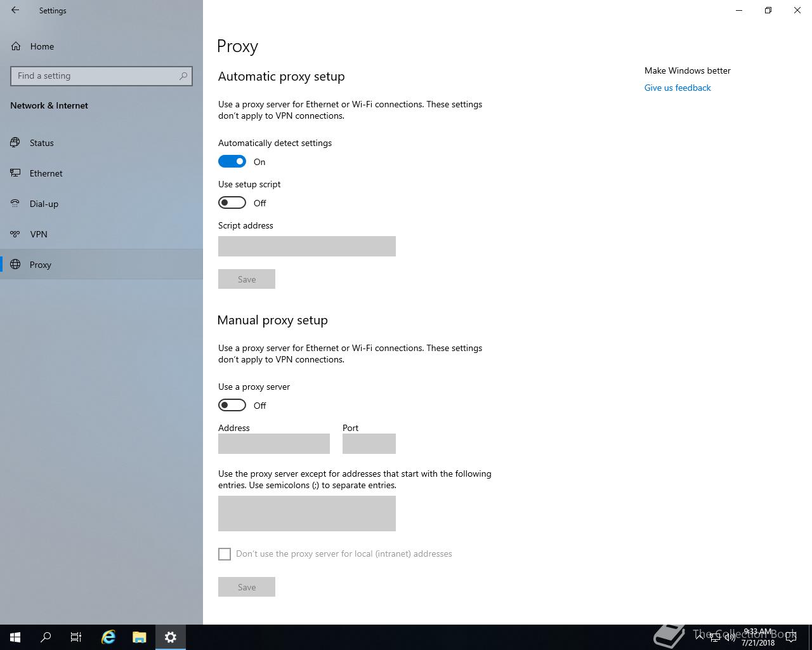The height and width of the screenshot is (650, 812).
Task: Click the Ethernet monitor icon
Action: click(15, 173)
